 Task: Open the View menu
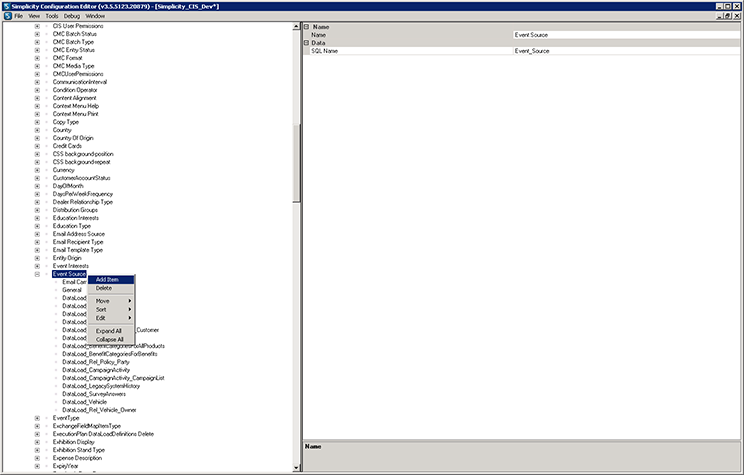(34, 16)
